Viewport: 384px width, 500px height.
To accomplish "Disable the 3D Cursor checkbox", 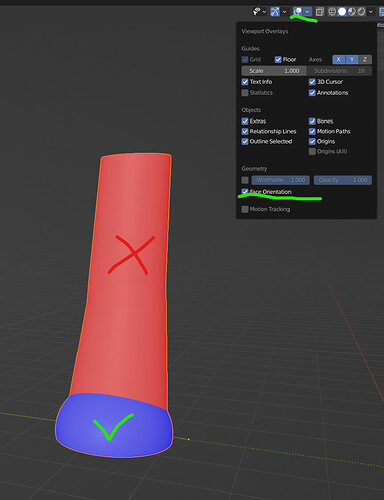I will coord(312,82).
